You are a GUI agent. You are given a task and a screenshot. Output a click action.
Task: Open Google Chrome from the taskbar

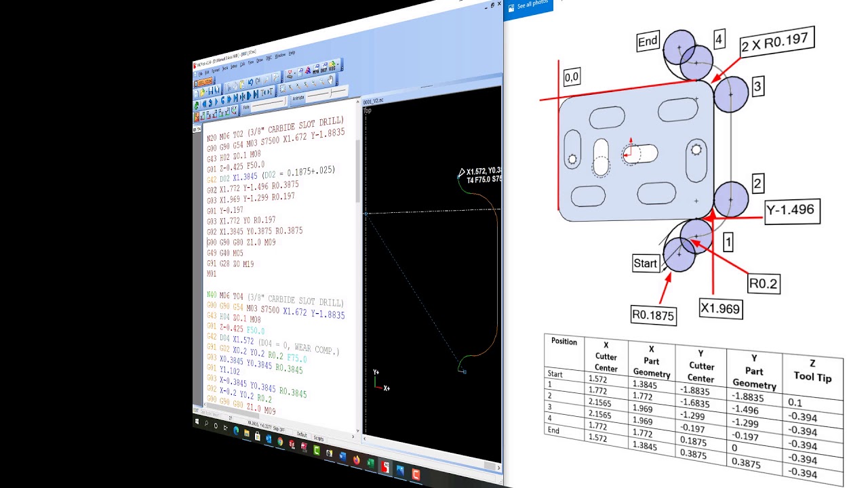pyautogui.click(x=280, y=441)
